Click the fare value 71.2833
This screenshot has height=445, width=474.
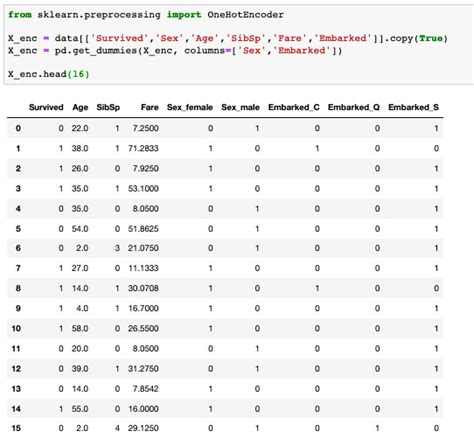pyautogui.click(x=143, y=148)
